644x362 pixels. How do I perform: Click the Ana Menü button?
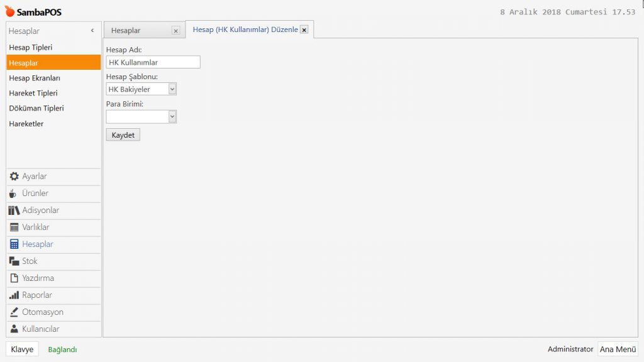click(618, 349)
